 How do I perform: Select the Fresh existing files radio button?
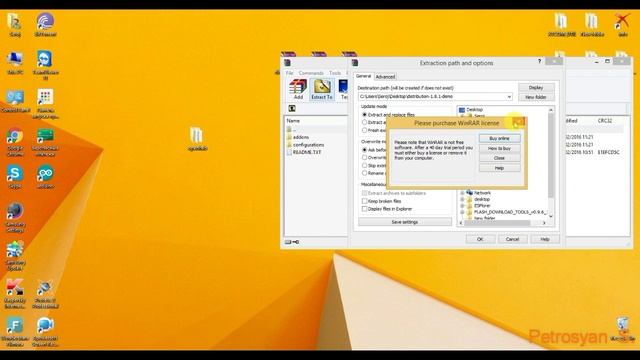pyautogui.click(x=364, y=130)
